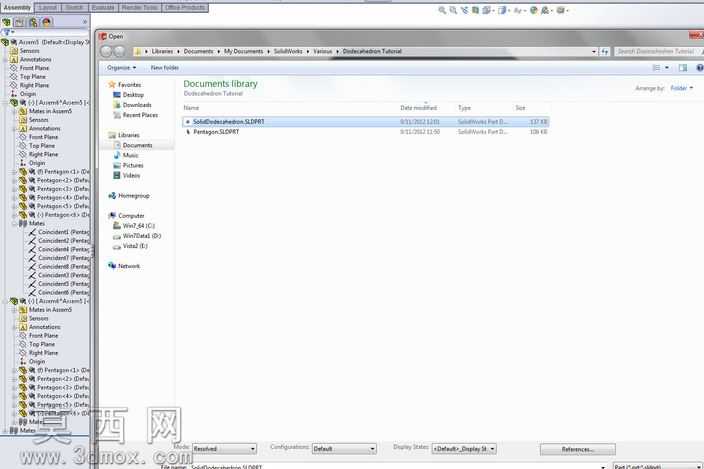Open the View Settings icon

click(561, 10)
